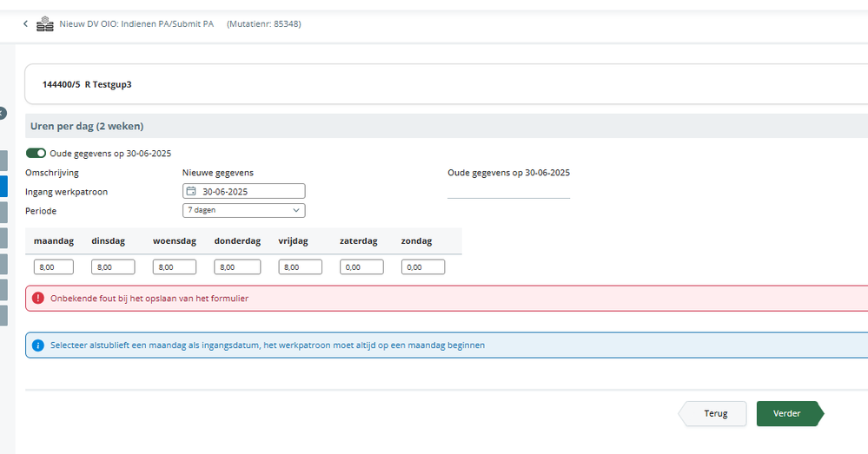Screen dimensions: 868x454
Task: Toggle Oude gegevens op 30-06-2025 switch
Action: coord(36,153)
